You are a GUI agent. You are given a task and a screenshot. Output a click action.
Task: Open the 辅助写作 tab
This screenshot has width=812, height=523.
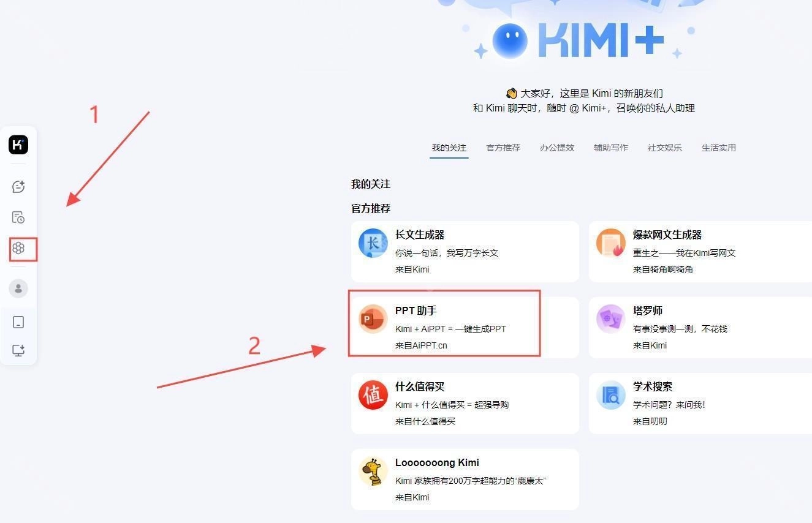[x=611, y=148]
